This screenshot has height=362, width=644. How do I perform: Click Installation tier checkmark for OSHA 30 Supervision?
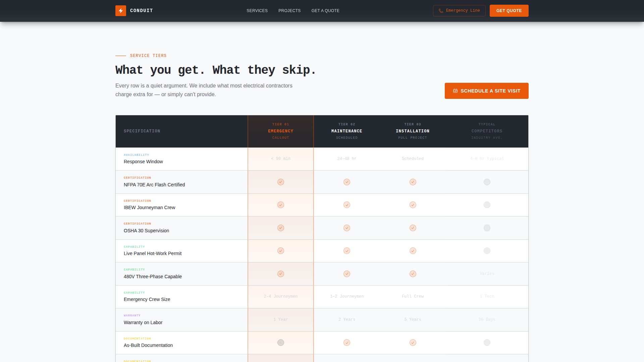pyautogui.click(x=413, y=228)
